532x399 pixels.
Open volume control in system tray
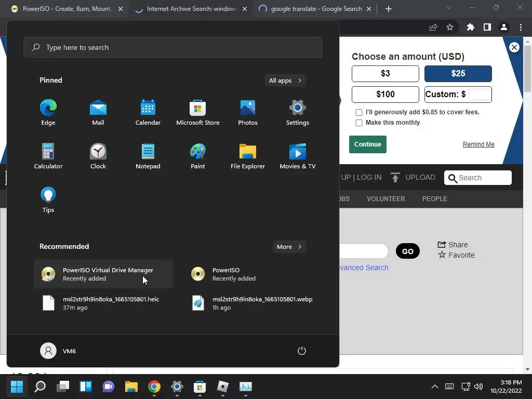point(478,387)
